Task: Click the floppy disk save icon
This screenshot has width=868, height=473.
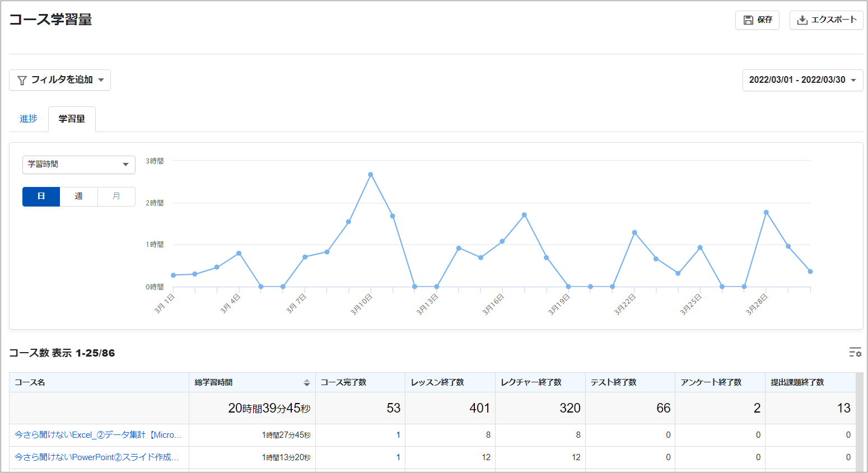Action: coord(748,20)
